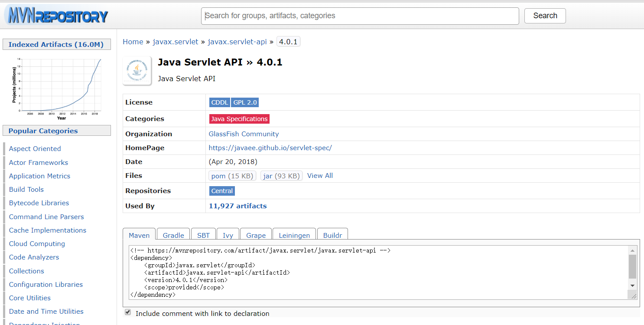Select the GPL 2.0 license badge
The image size is (644, 325).
[245, 102]
